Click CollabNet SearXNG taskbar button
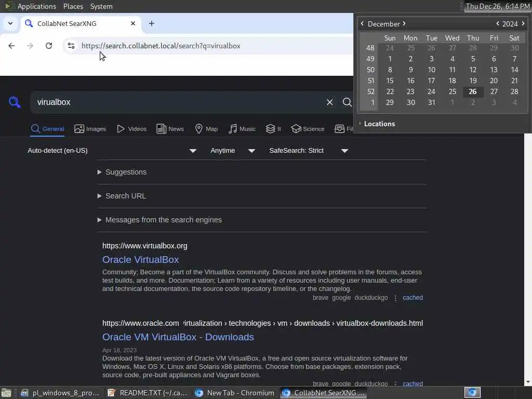The width and height of the screenshot is (532, 399). (x=324, y=393)
